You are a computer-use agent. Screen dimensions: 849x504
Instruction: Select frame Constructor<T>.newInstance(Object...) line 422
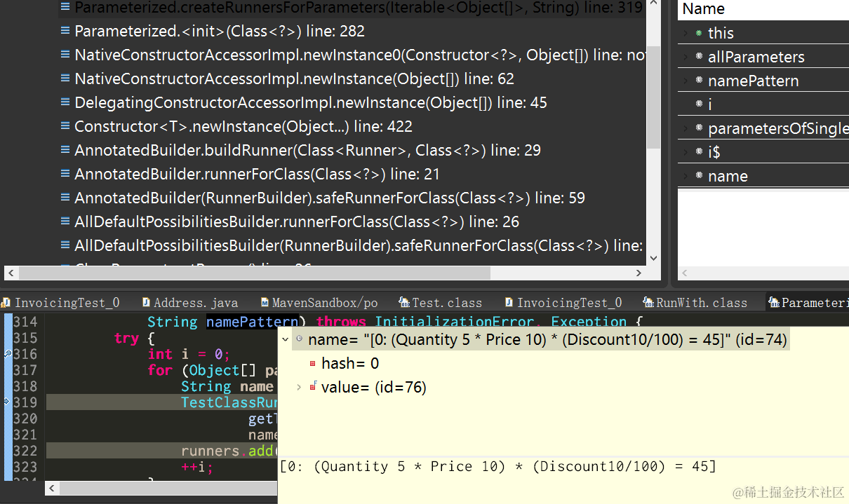pyautogui.click(x=237, y=126)
